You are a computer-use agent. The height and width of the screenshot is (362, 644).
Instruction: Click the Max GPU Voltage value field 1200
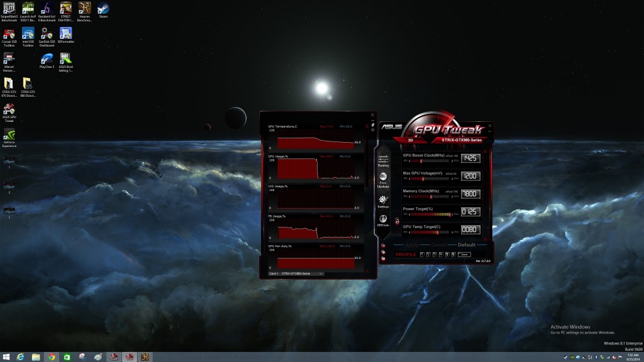[470, 176]
